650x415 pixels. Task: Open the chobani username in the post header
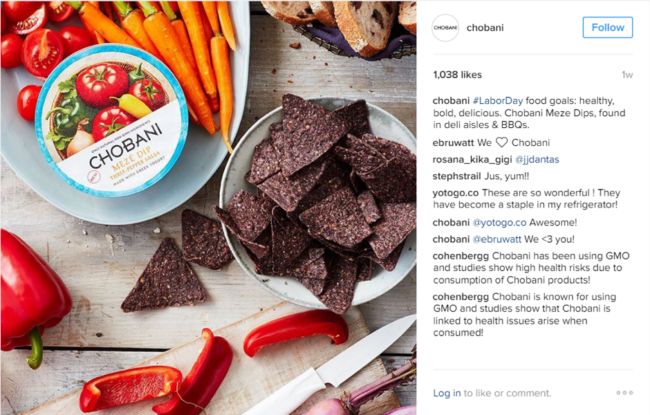(x=485, y=28)
